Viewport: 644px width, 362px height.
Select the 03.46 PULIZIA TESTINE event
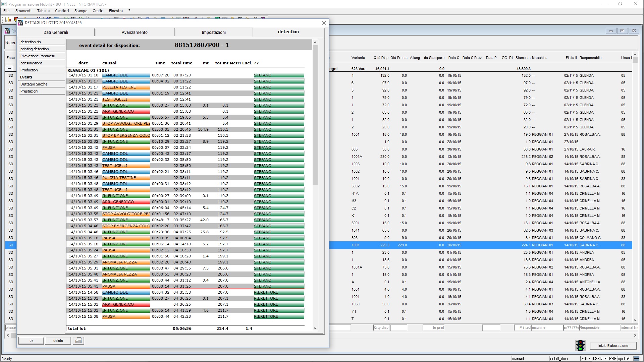[185, 178]
